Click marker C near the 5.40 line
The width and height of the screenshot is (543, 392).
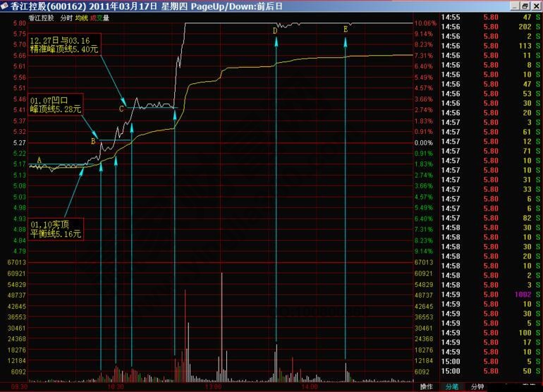coord(121,109)
